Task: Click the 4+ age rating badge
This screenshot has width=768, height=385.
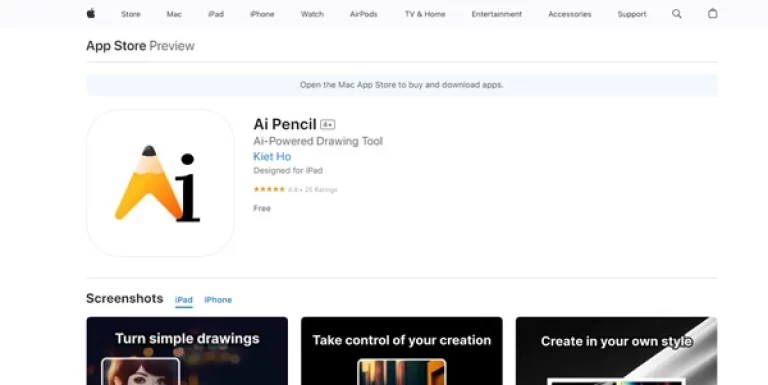Action: click(328, 125)
